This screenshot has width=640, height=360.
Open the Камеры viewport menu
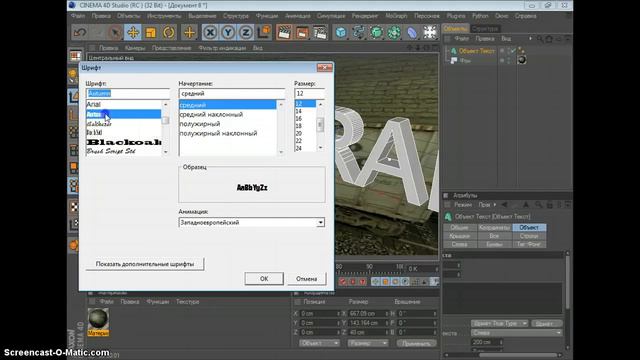[x=135, y=48]
